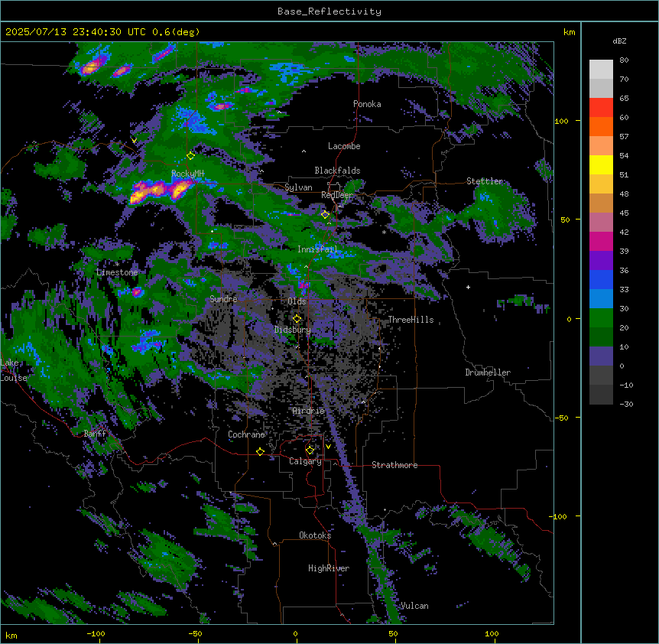Click the Olds town label
Image resolution: width=659 pixels, height=644 pixels.
[x=297, y=301]
